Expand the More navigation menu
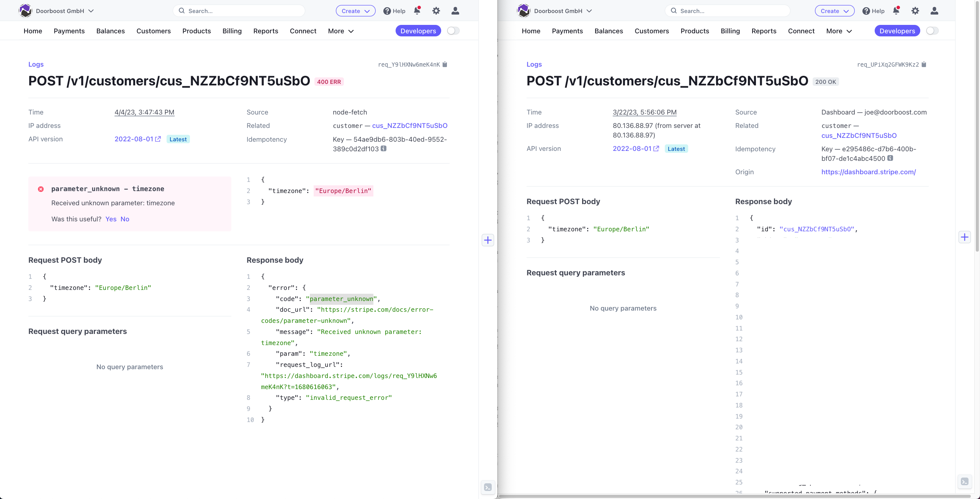980x499 pixels. pos(340,31)
